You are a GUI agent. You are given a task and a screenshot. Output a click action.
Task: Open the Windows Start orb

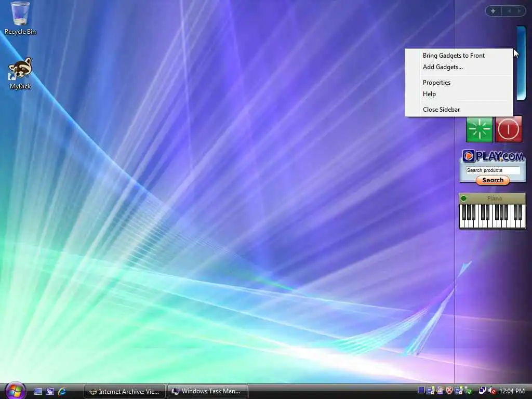15,391
